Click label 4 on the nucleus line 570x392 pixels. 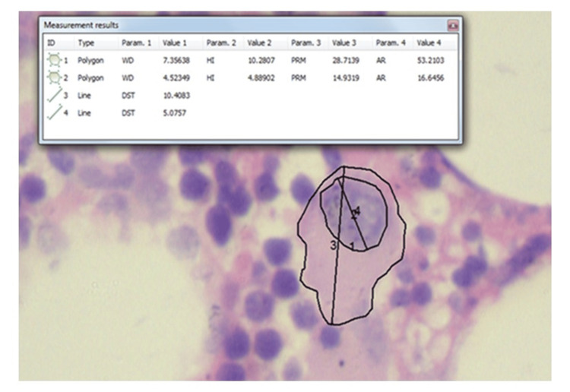click(357, 210)
